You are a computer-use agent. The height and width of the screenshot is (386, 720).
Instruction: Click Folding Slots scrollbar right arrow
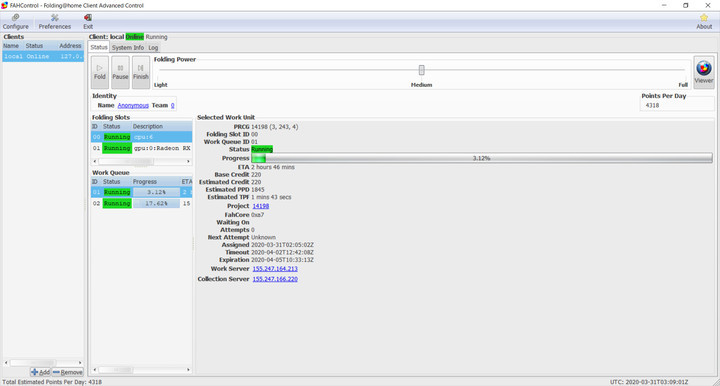tap(188, 162)
